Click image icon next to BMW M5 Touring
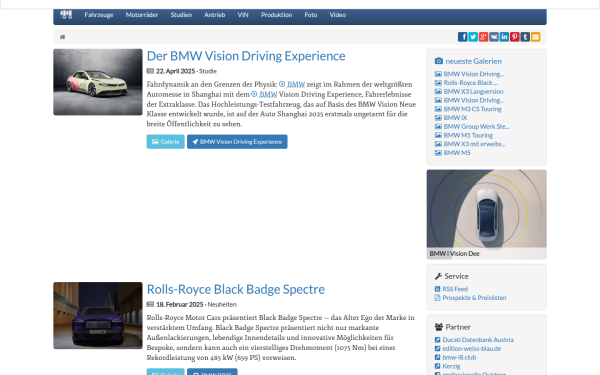The height and width of the screenshot is (375, 600). click(x=438, y=135)
